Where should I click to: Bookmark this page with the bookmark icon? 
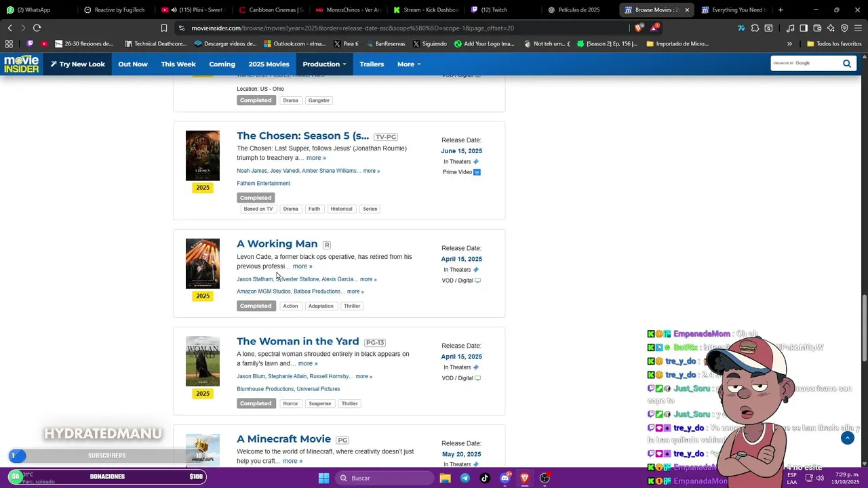pyautogui.click(x=164, y=28)
